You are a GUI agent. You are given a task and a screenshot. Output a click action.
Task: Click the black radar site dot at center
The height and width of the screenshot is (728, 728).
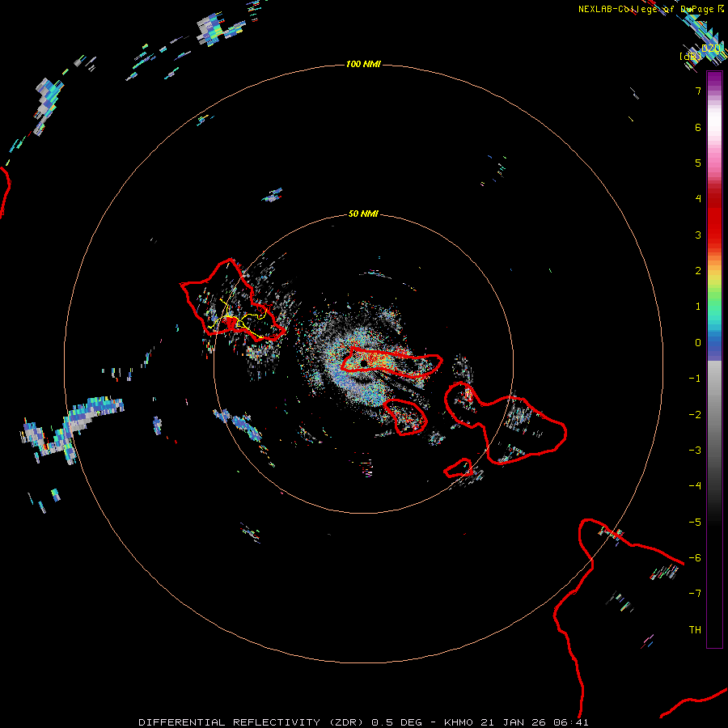click(363, 363)
